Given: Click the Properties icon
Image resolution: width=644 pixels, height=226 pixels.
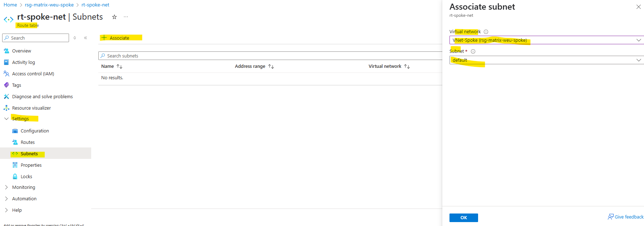Looking at the screenshot, I should click(15, 165).
